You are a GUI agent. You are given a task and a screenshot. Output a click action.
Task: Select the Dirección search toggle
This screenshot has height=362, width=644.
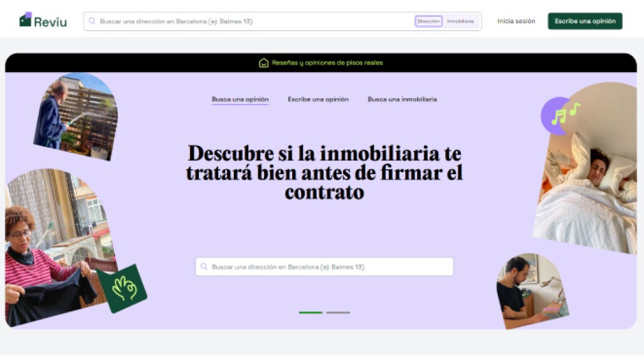point(428,21)
